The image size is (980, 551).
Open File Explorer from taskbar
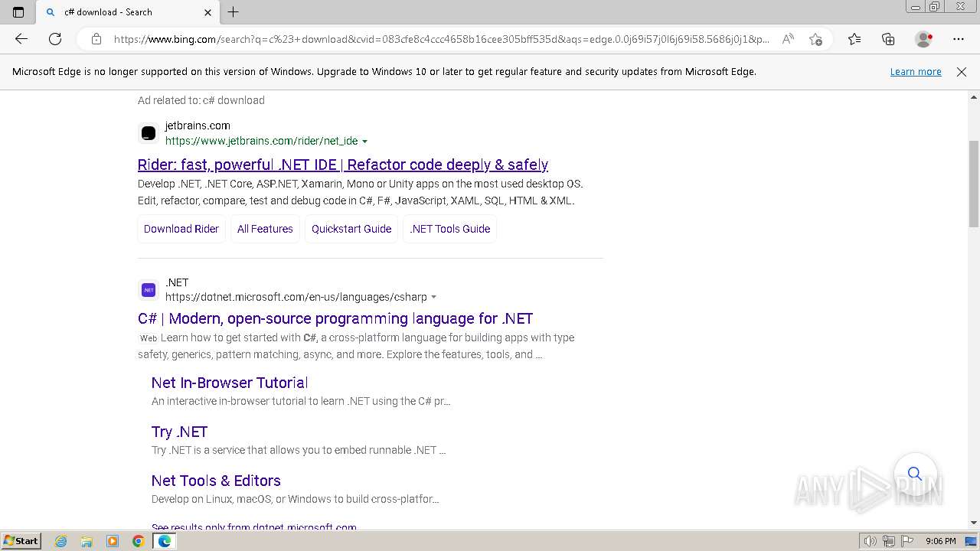[87, 541]
